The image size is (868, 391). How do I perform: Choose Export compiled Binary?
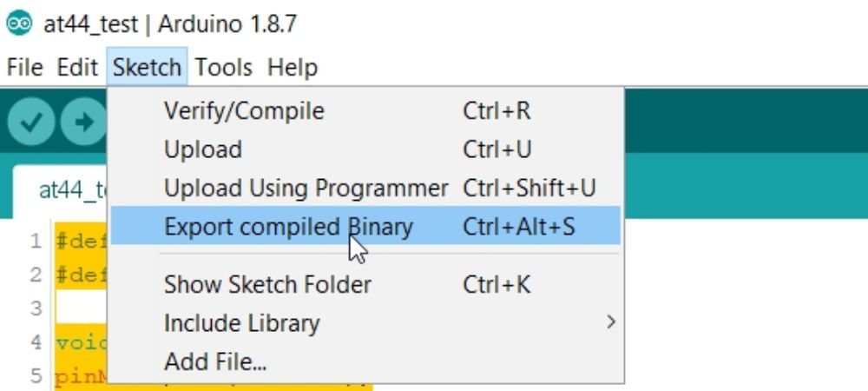(365, 226)
